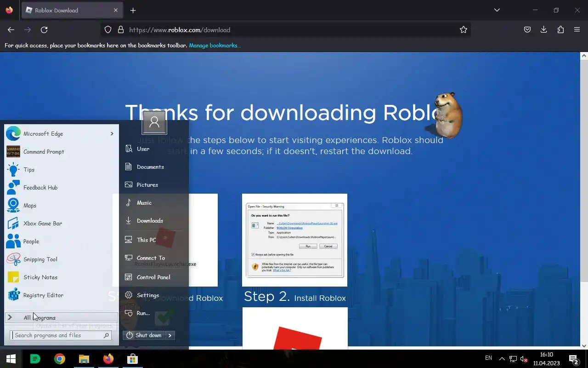Click the page scrollbar down arrow

[584, 346]
